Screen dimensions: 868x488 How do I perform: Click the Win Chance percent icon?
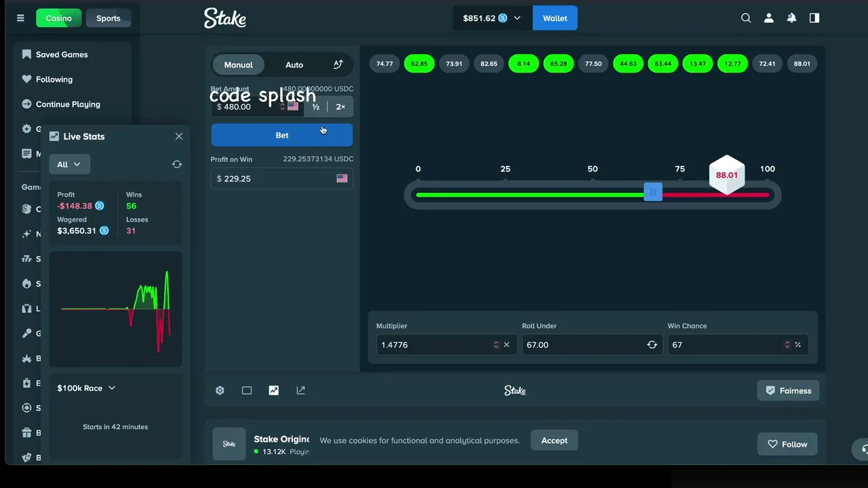coord(798,345)
